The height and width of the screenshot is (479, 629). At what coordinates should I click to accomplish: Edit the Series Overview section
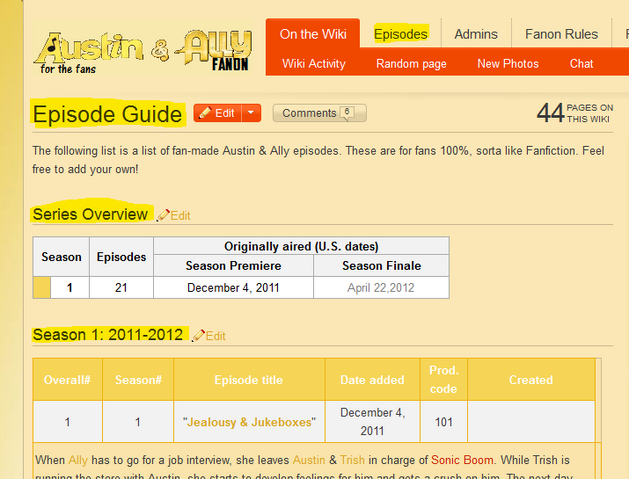(x=180, y=216)
